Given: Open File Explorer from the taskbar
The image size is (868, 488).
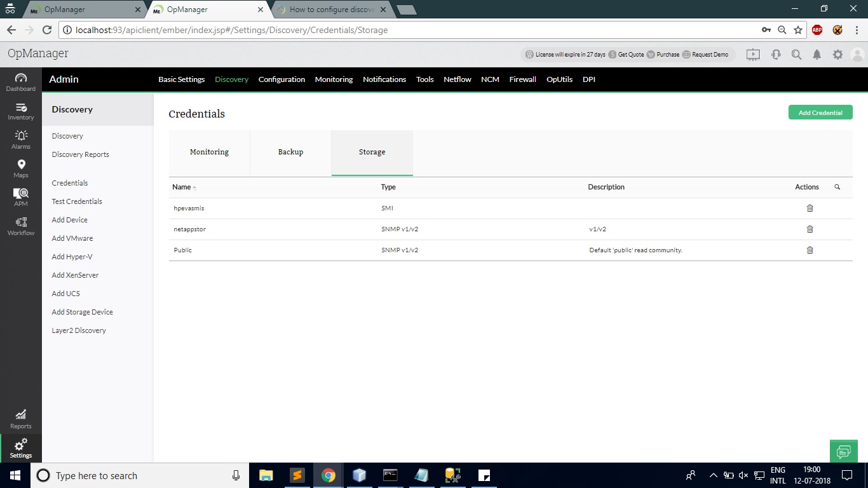Looking at the screenshot, I should point(266,475).
